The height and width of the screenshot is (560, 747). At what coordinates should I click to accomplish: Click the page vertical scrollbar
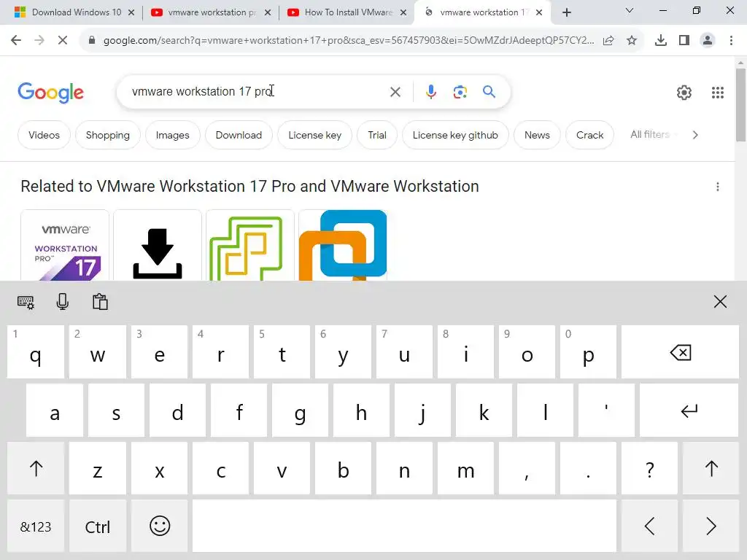[x=741, y=105]
